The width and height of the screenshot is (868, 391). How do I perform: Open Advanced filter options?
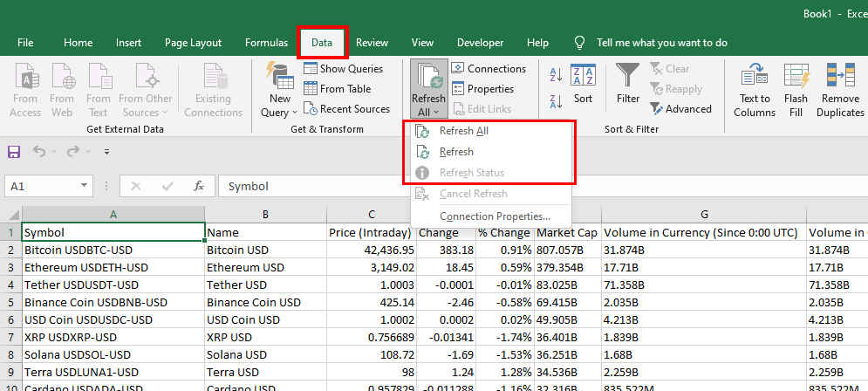(681, 109)
